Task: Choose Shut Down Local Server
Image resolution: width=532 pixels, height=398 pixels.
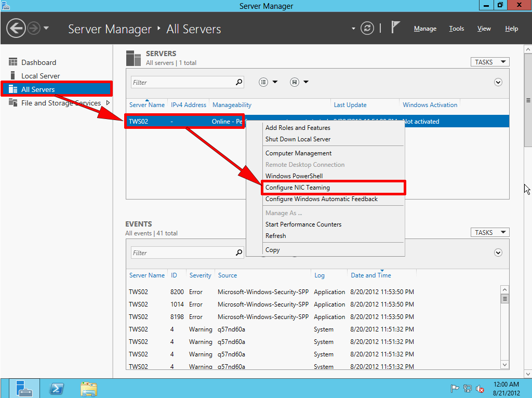Action: (x=298, y=139)
